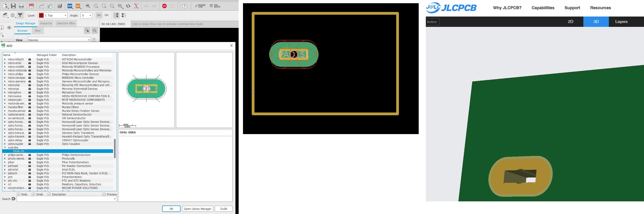Click the grid settings icon
The image size is (644, 214).
(x=13, y=16)
